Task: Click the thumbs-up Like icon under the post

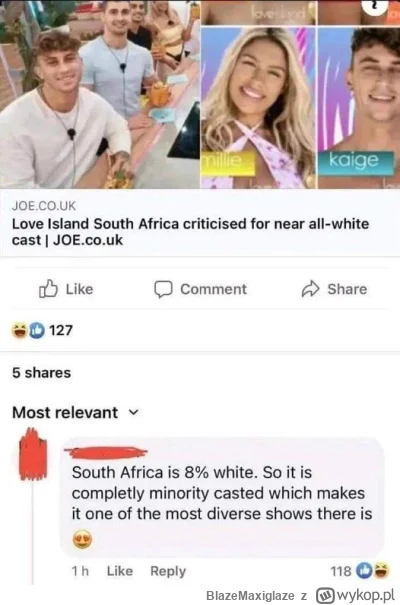Action: pos(48,289)
